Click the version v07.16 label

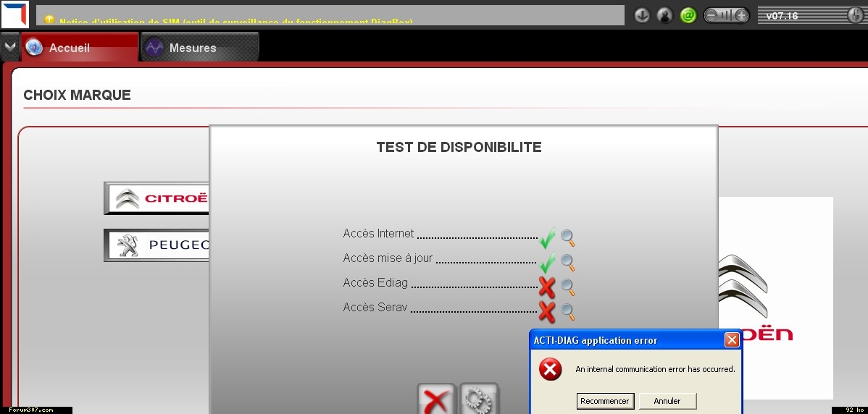pos(782,15)
